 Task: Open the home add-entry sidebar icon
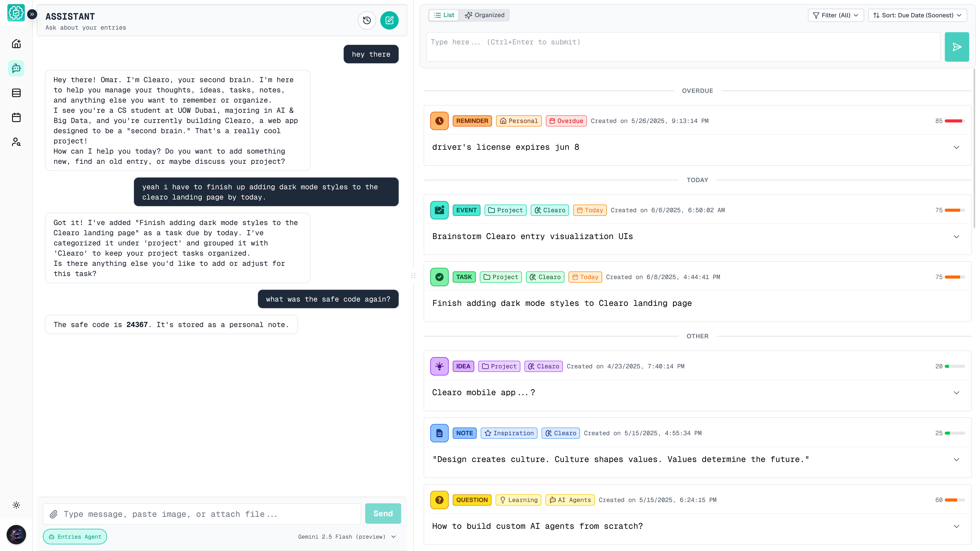[16, 44]
